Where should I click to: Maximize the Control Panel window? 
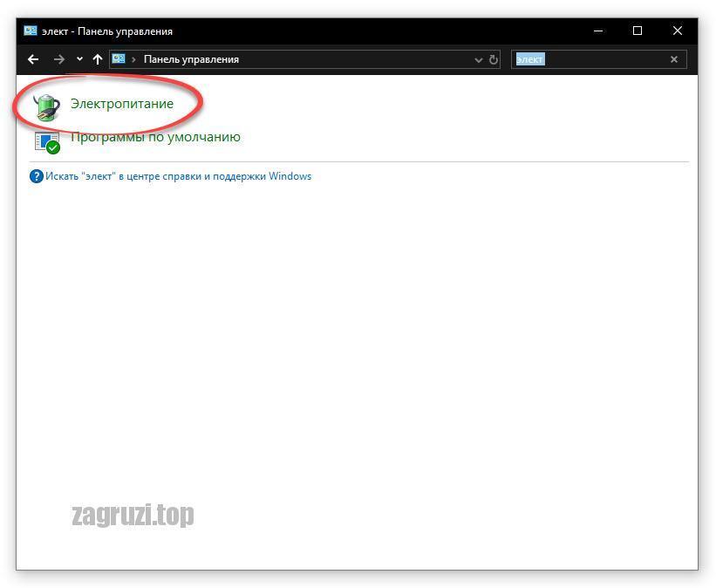[638, 31]
